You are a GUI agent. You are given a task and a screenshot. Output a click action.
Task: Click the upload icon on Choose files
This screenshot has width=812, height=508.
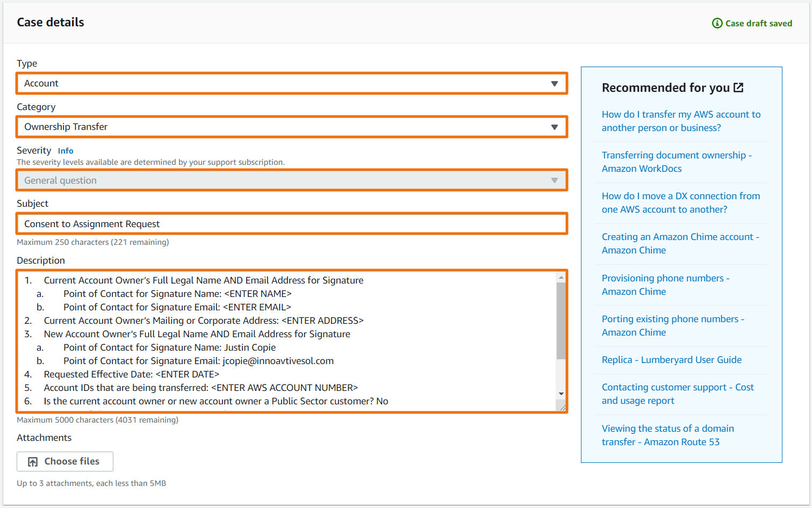pyautogui.click(x=33, y=462)
